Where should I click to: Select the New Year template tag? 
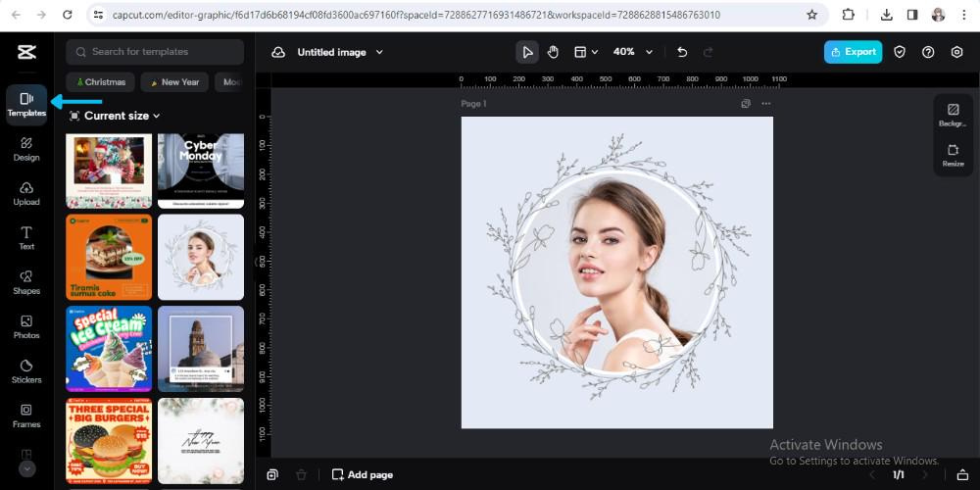(x=174, y=82)
